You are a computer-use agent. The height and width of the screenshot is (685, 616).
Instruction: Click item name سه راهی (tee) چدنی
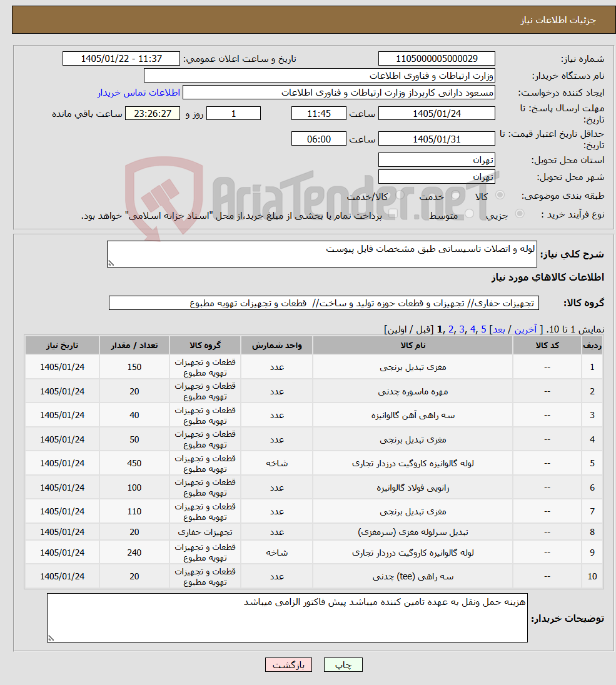pos(413,577)
